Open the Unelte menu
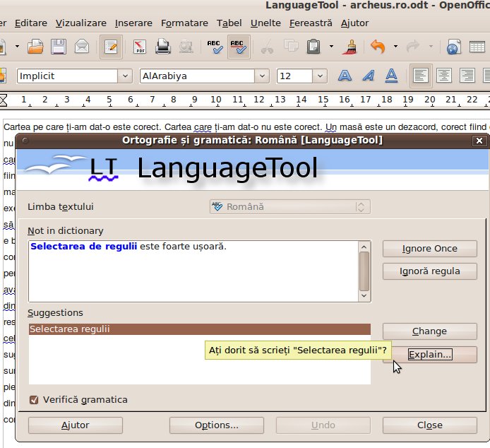Image resolution: width=490 pixels, height=448 pixels. [x=265, y=23]
